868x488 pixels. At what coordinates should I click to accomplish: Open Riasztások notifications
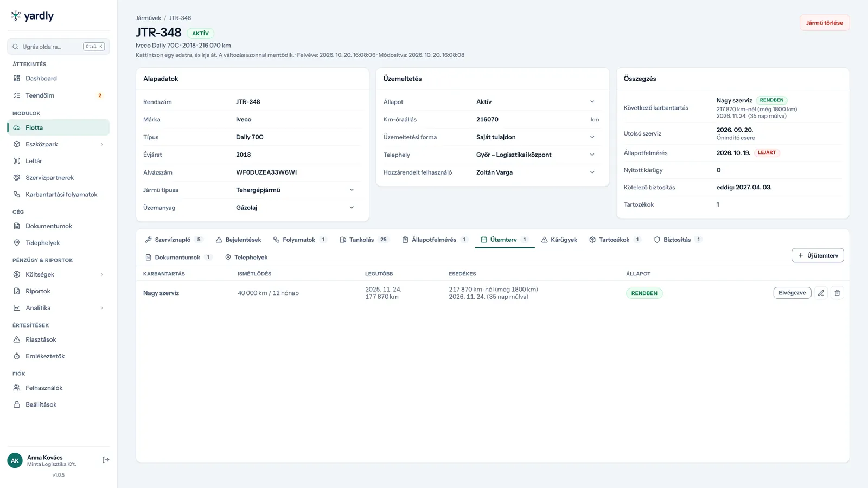pyautogui.click(x=59, y=339)
